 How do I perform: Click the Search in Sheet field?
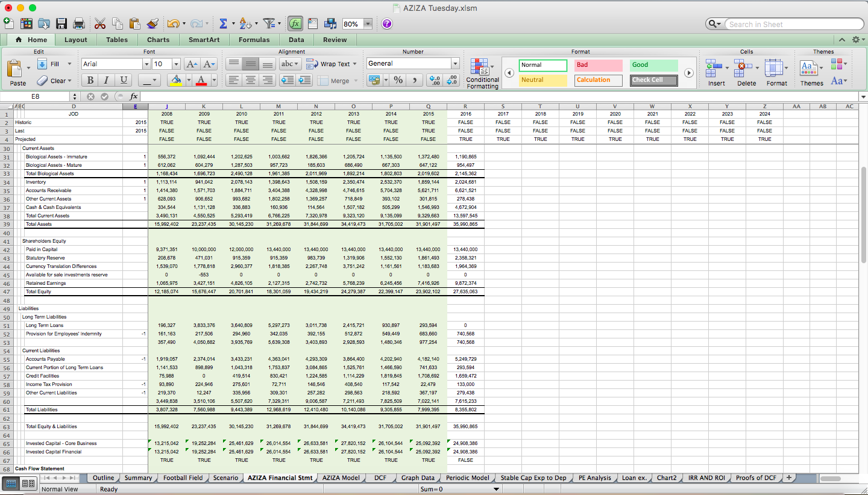click(790, 23)
